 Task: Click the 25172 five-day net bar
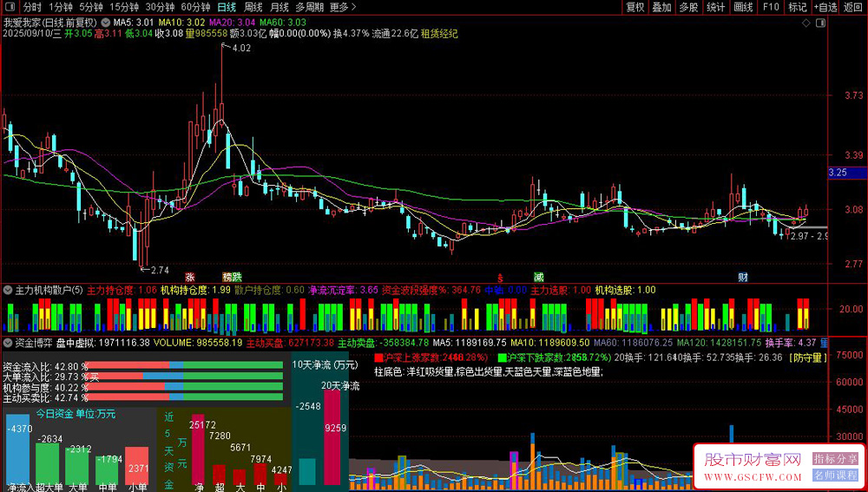pos(198,449)
